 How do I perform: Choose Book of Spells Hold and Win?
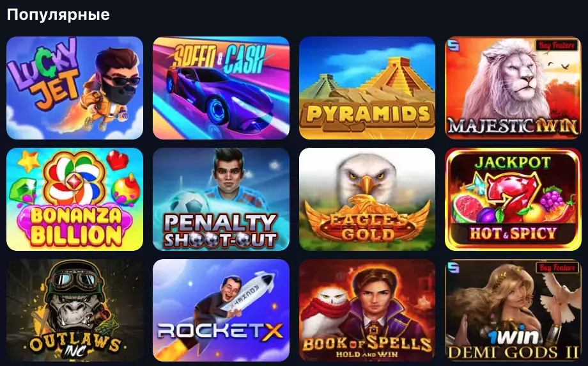367,310
